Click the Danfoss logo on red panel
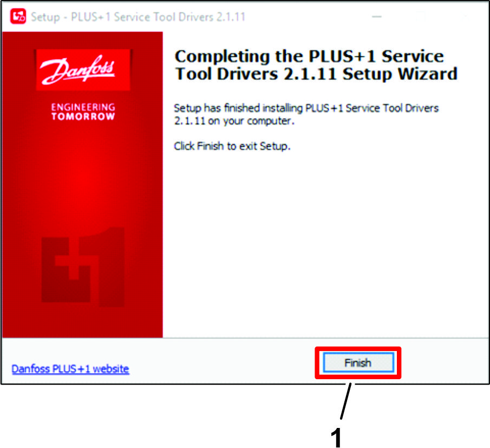 [83, 69]
